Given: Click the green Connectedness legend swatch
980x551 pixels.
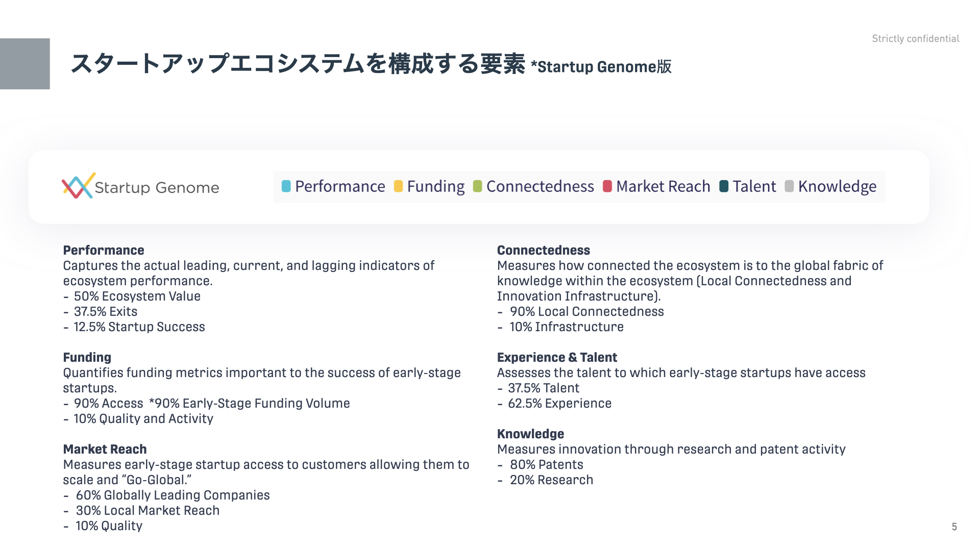Looking at the screenshot, I should (x=478, y=186).
